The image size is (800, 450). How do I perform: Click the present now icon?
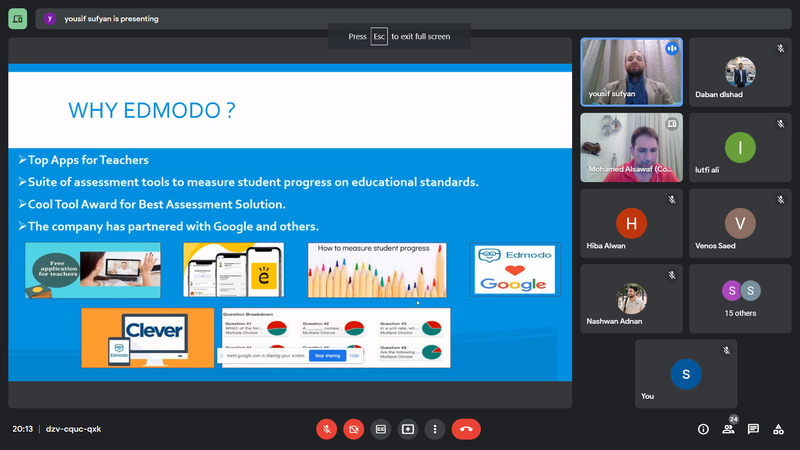click(408, 429)
